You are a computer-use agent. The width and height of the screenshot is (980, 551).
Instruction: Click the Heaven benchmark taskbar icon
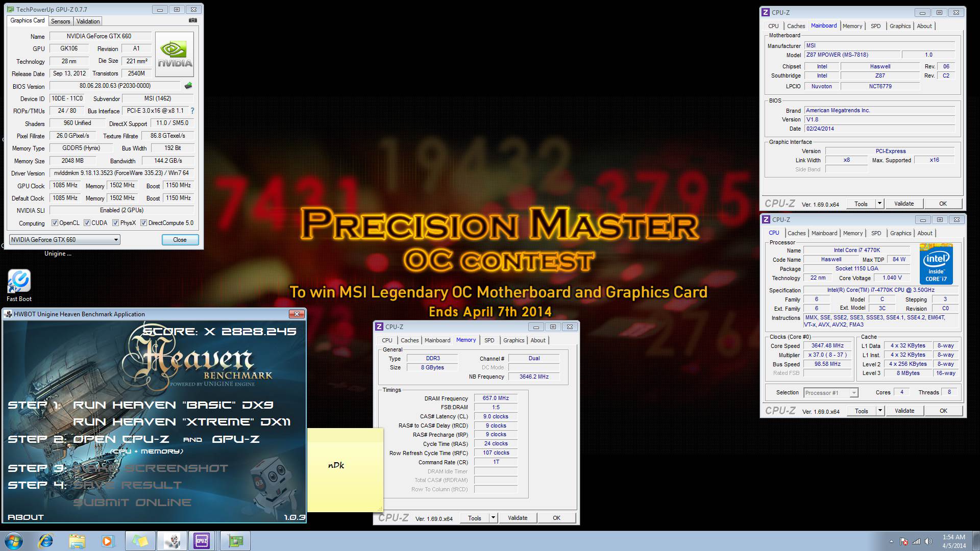click(x=172, y=541)
